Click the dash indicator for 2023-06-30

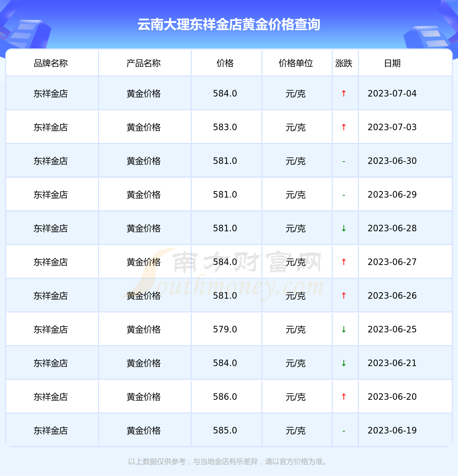(x=344, y=161)
